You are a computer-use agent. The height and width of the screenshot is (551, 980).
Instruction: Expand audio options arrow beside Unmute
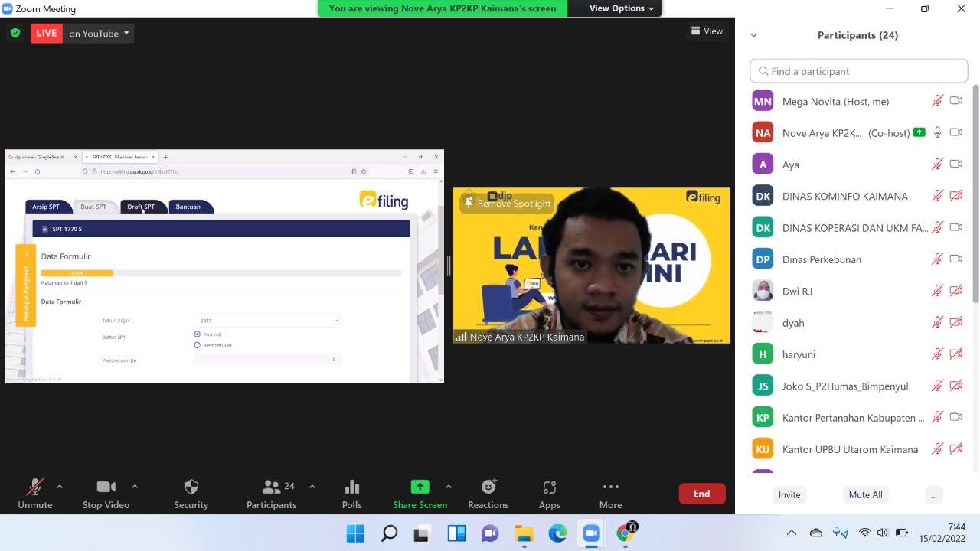coord(60,487)
